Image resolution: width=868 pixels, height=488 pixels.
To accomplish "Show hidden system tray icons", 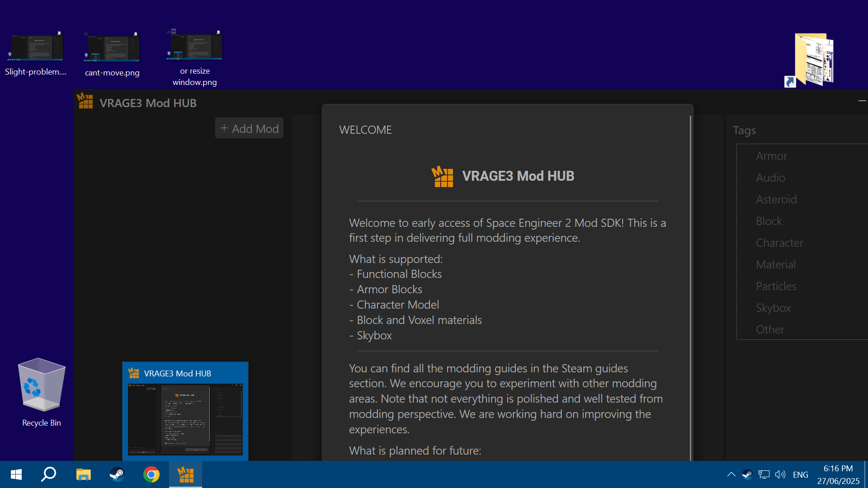I will click(x=731, y=474).
